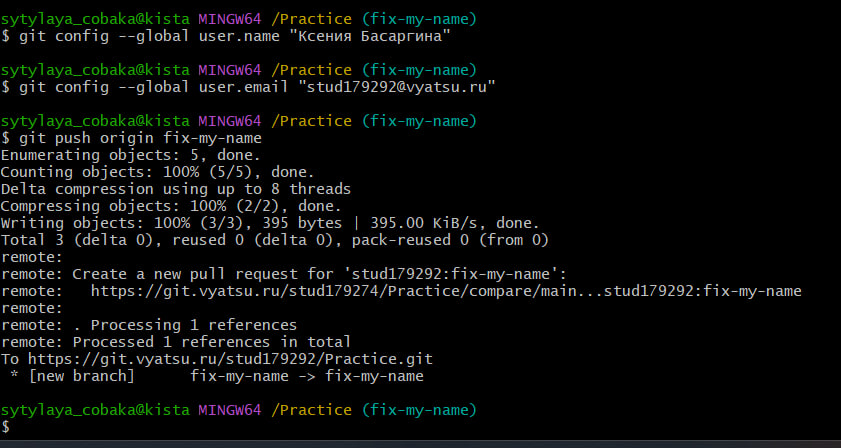
Task: Click the "Writing objects: 100% (3/3)" line
Action: [270, 223]
